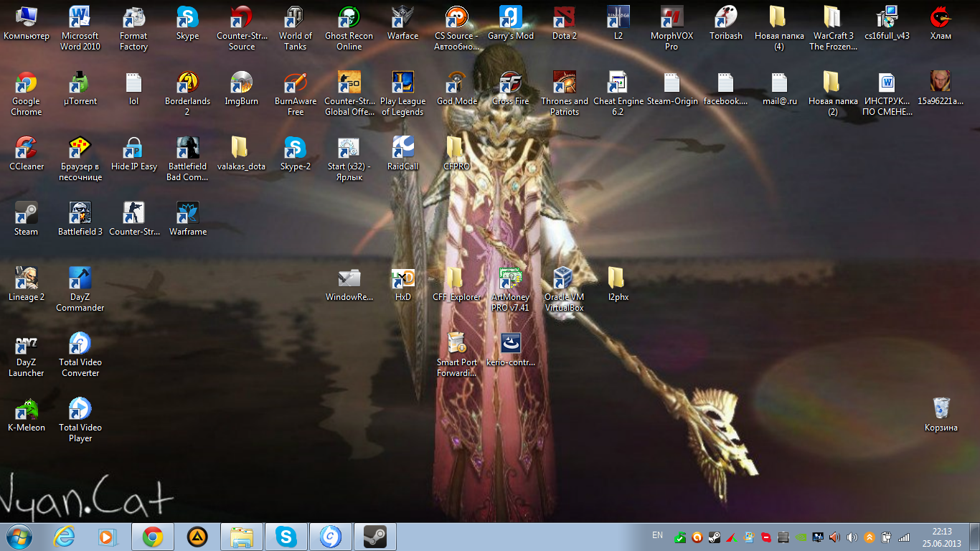Switch to Skype taskbar button

[286, 537]
